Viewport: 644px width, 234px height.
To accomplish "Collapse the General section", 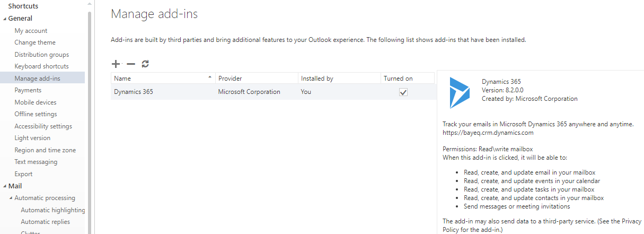I will [x=5, y=19].
